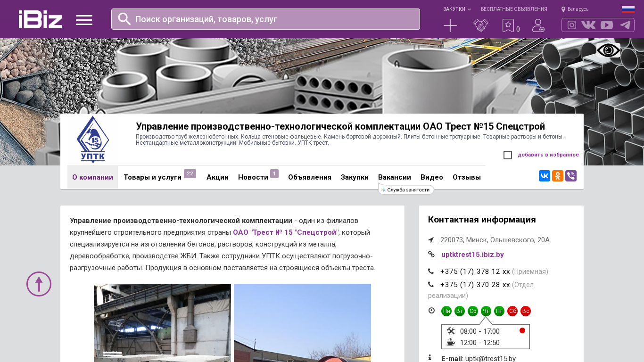The width and height of the screenshot is (644, 362).
Task: Go to the iBiz home logo
Action: click(40, 19)
